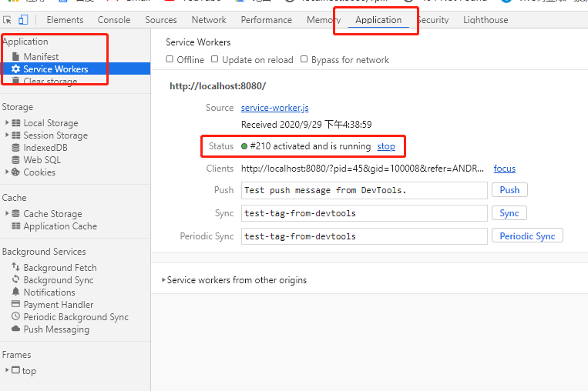
Task: Switch to the Console tab
Action: point(114,20)
